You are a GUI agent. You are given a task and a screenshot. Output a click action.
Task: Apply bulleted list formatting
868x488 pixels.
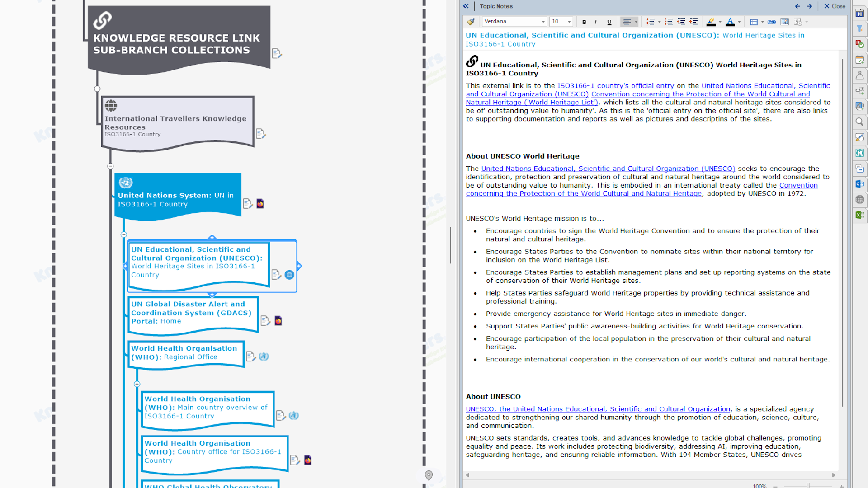[x=669, y=22]
